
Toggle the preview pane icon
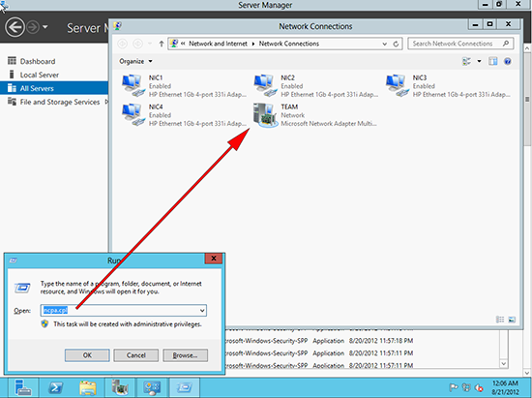click(x=493, y=61)
